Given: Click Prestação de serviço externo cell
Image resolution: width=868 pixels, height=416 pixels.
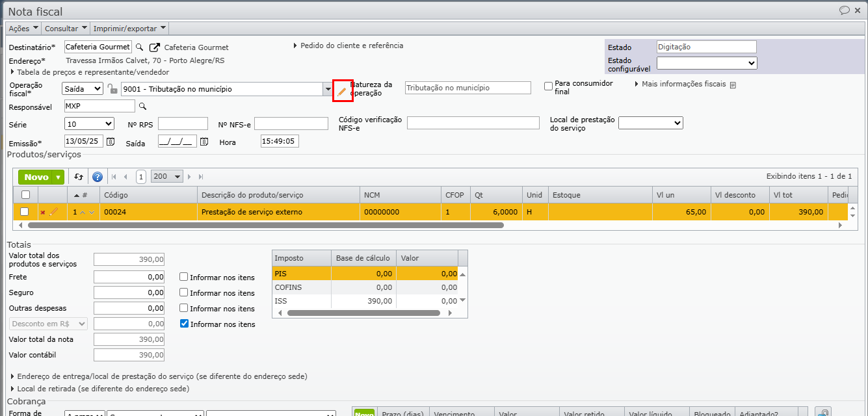Looking at the screenshot, I should point(278,212).
